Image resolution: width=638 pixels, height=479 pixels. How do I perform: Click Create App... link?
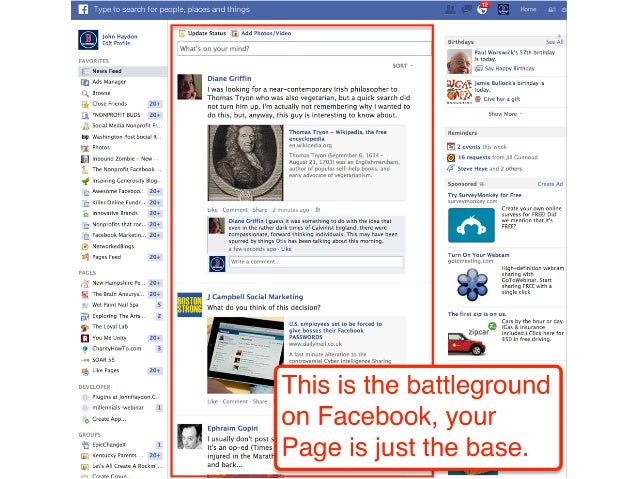tap(109, 419)
